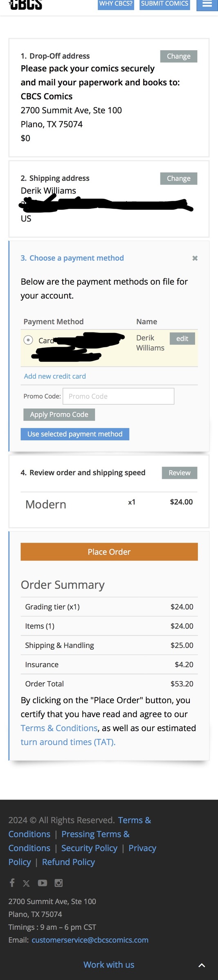Image resolution: width=218 pixels, height=980 pixels.
Task: Open the WHY CBCS? menu item
Action: [116, 4]
